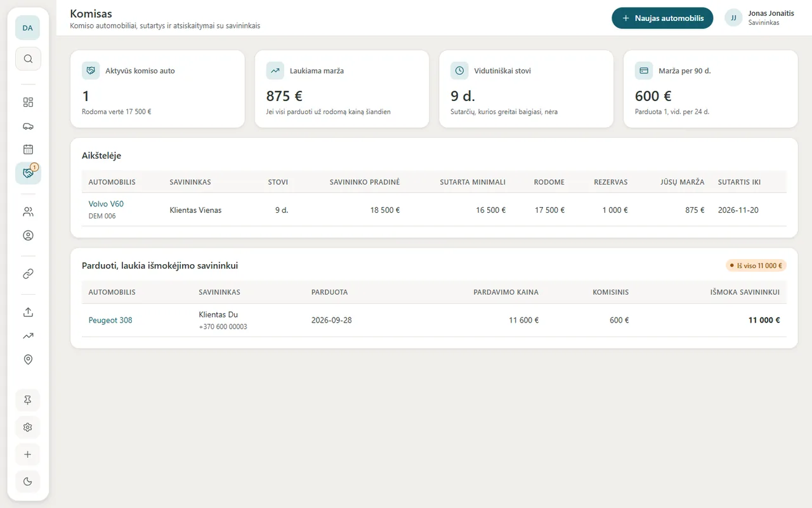Click the chain link icon in sidebar
The image size is (812, 508).
[28, 274]
